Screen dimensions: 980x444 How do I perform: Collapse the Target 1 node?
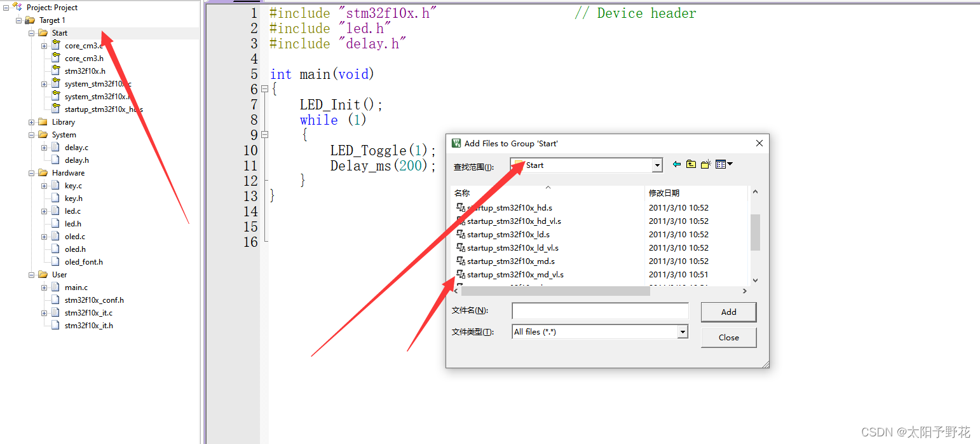point(19,20)
